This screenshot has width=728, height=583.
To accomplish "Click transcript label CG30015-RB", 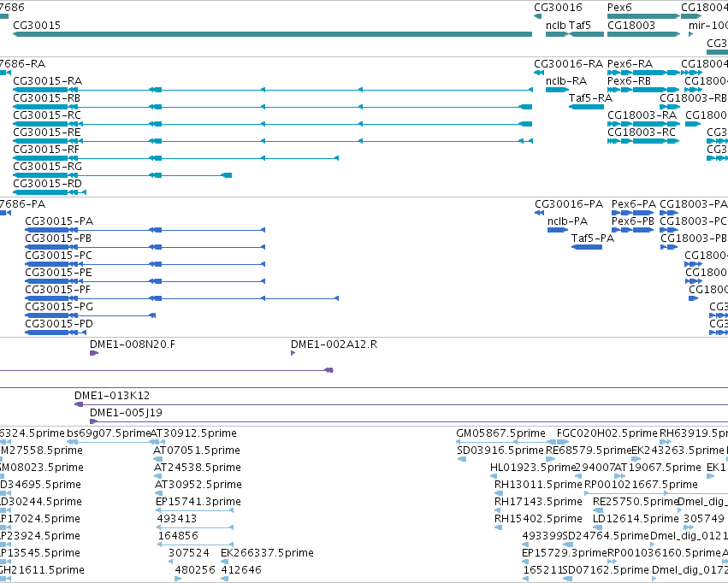I will 46,98.
